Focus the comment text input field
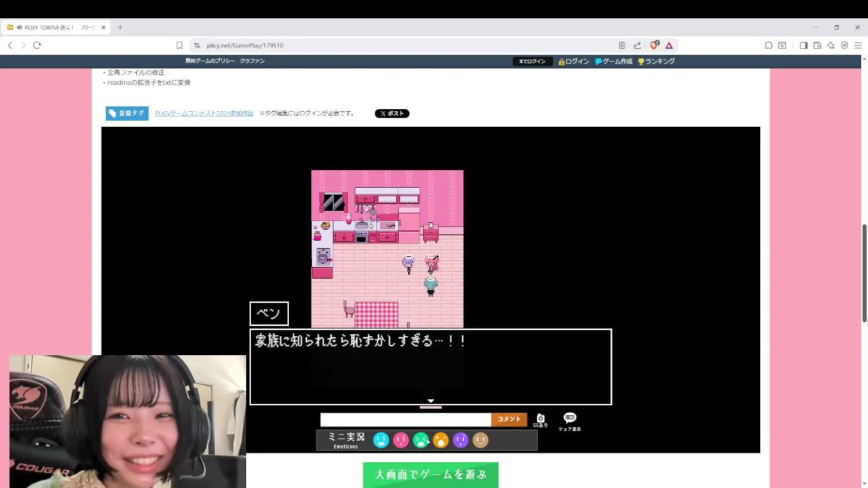The width and height of the screenshot is (868, 488). [406, 420]
